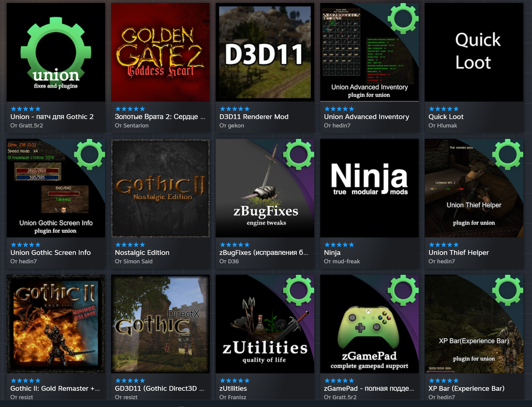Click the 'D3D11 Renderer Mod' title

[254, 117]
